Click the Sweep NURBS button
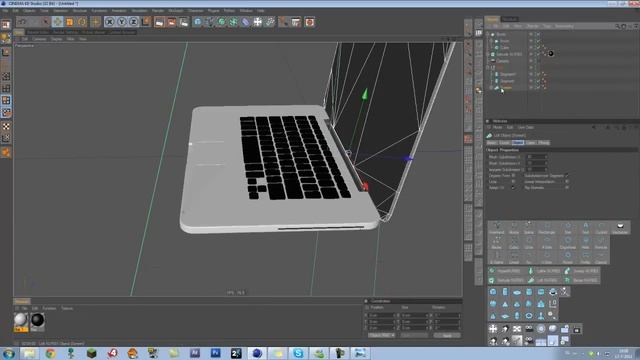640x360 pixels. tap(582, 271)
